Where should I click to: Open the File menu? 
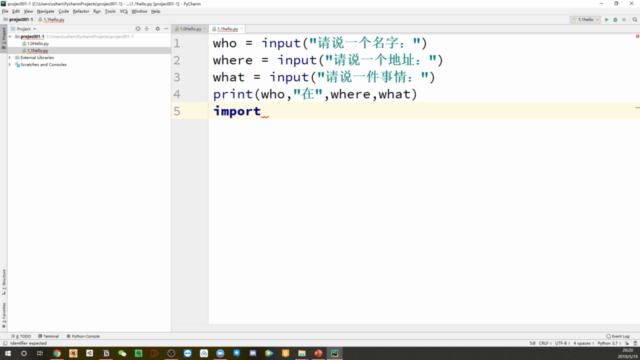coord(5,11)
